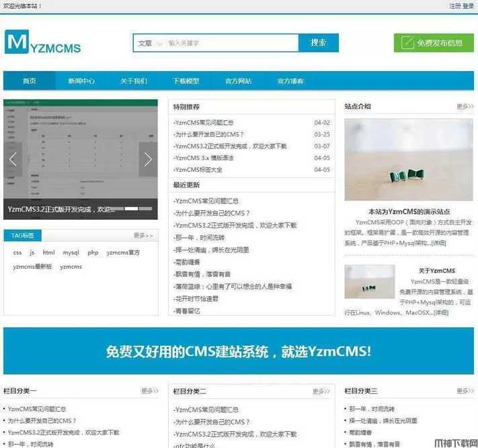Select the mysql tag
The height and width of the screenshot is (448, 478).
point(71,253)
